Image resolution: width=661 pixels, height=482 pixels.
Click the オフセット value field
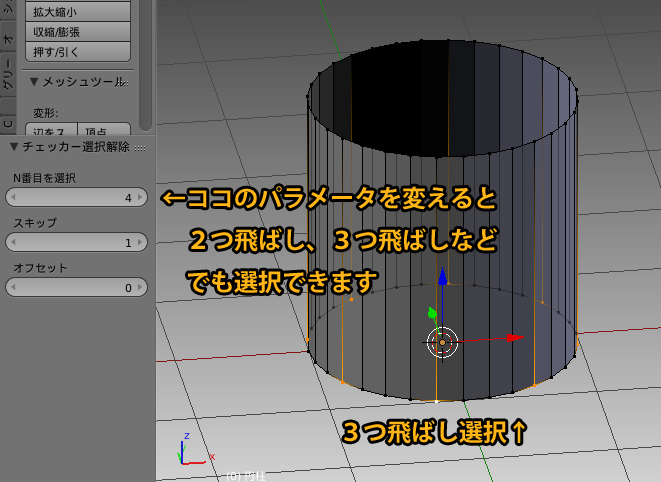pos(76,288)
